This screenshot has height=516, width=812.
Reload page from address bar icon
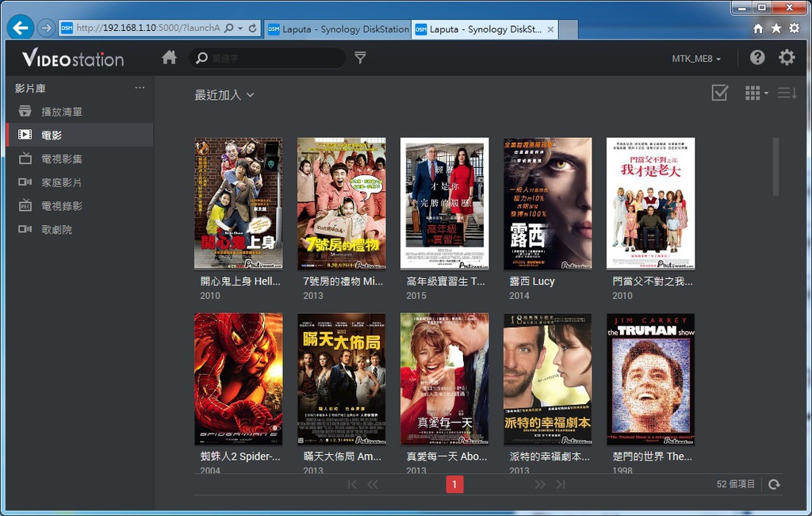(x=253, y=28)
